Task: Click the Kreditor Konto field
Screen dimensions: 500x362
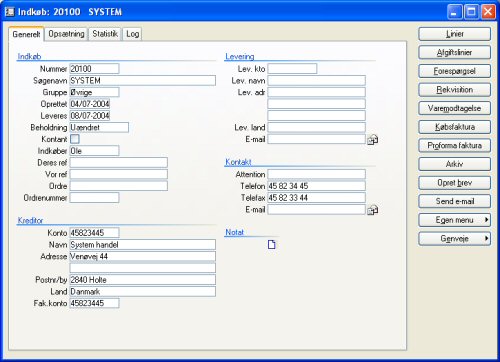Action: coord(94,233)
